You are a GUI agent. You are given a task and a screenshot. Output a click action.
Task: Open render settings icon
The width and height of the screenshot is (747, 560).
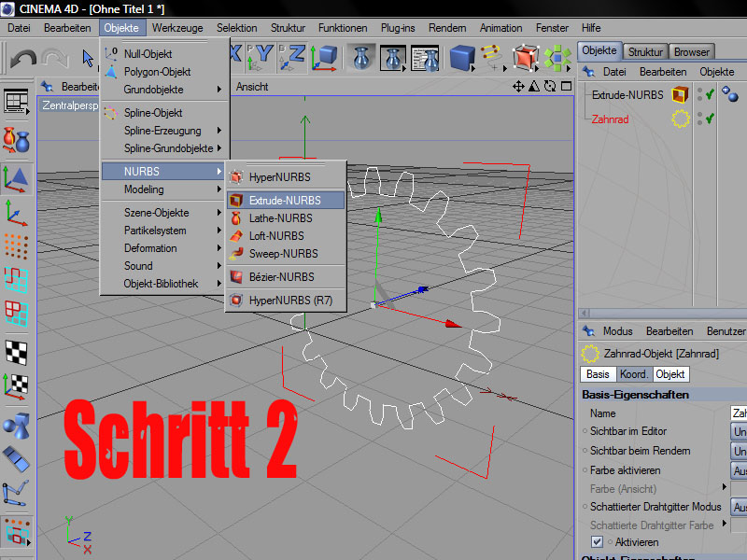[425, 58]
